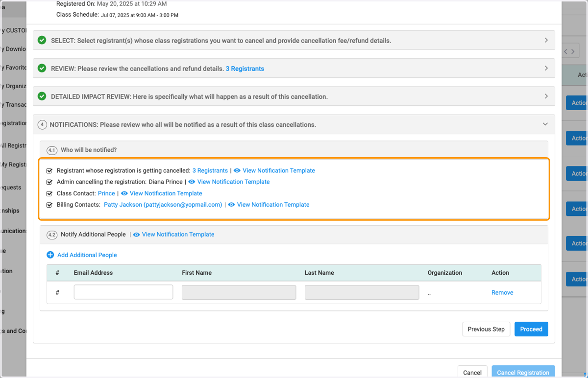The width and height of the screenshot is (588, 378).
Task: View Notification Template for cancelled registrants
Action: point(279,170)
